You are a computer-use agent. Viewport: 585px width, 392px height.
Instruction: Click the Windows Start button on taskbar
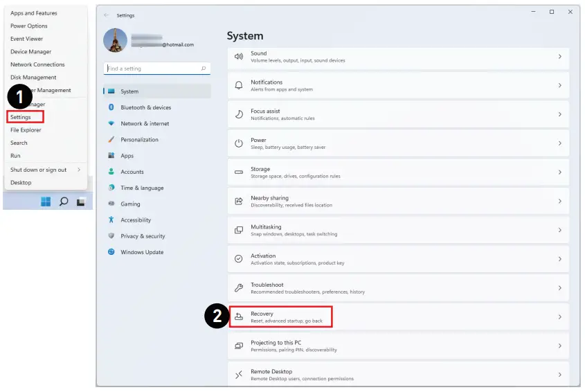[46, 202]
